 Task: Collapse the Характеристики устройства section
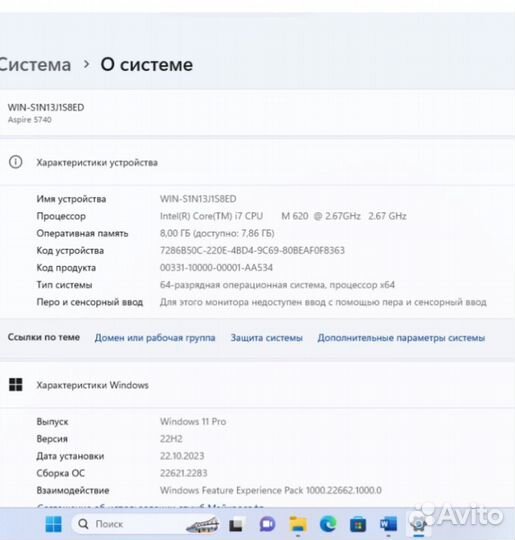(x=257, y=162)
